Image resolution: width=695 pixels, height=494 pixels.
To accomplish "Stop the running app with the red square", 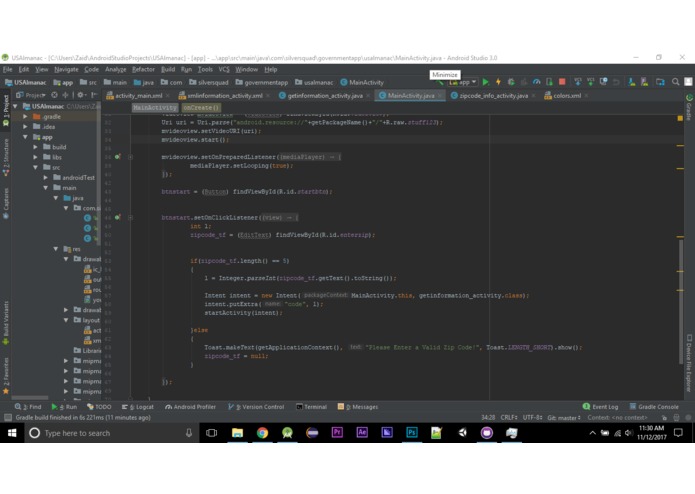I will pyautogui.click(x=562, y=82).
